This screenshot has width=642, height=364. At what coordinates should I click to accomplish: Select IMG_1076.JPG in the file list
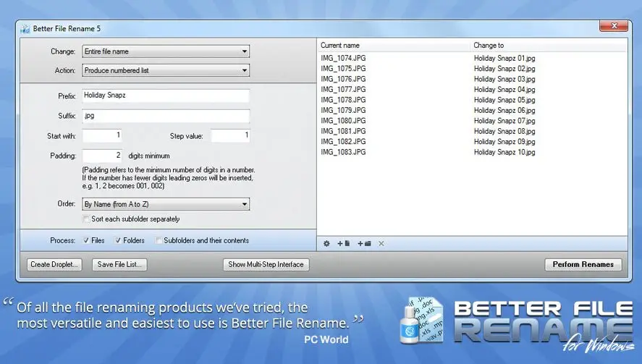343,79
